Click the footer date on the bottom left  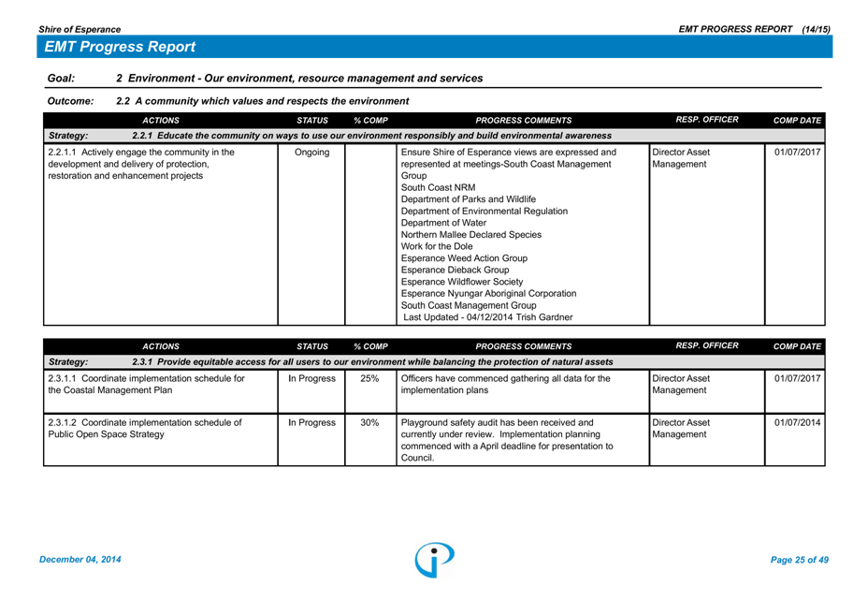pyautogui.click(x=80, y=560)
